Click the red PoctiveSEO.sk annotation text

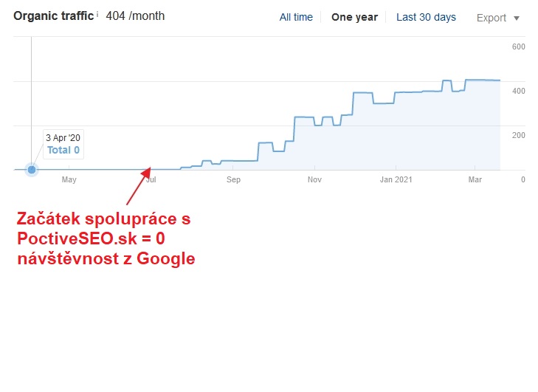click(106, 238)
